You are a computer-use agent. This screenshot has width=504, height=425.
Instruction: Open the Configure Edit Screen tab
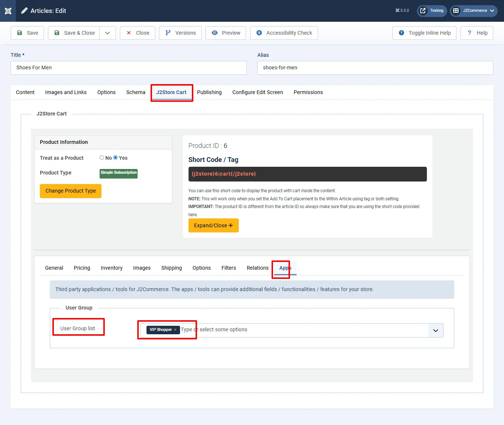258,92
